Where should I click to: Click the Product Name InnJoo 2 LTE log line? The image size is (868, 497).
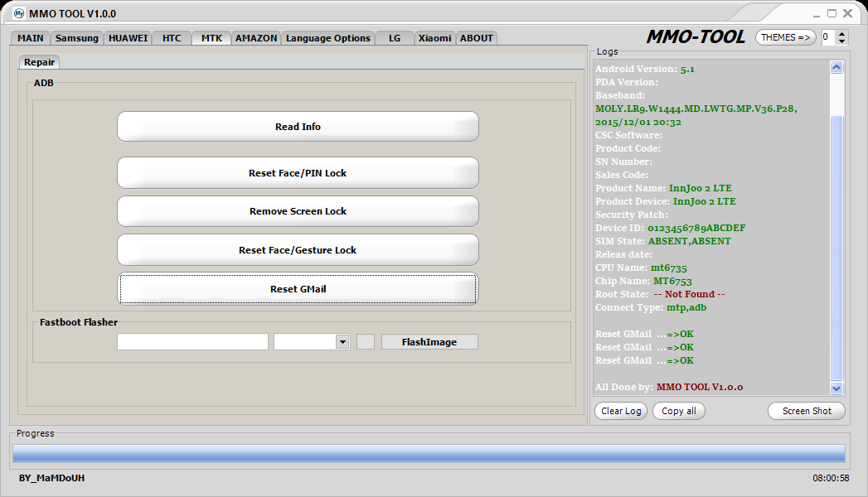pos(663,188)
